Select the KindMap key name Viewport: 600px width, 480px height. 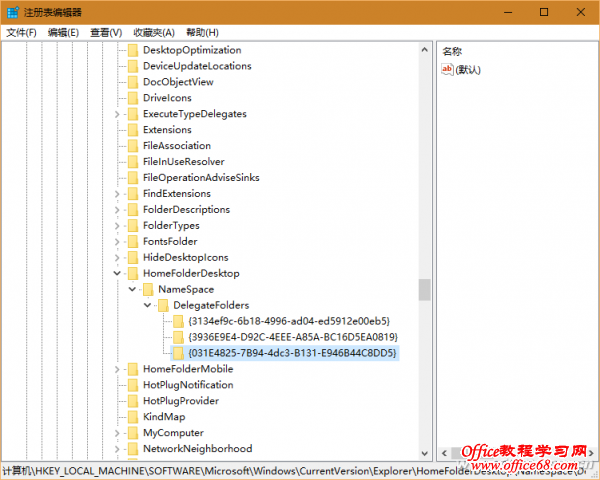(164, 417)
